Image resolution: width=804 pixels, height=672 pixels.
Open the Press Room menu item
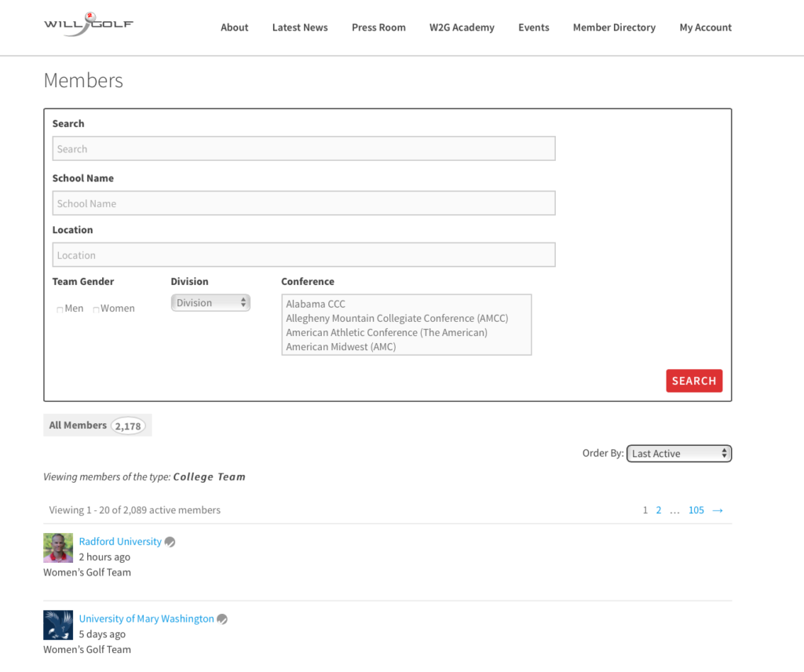378,27
